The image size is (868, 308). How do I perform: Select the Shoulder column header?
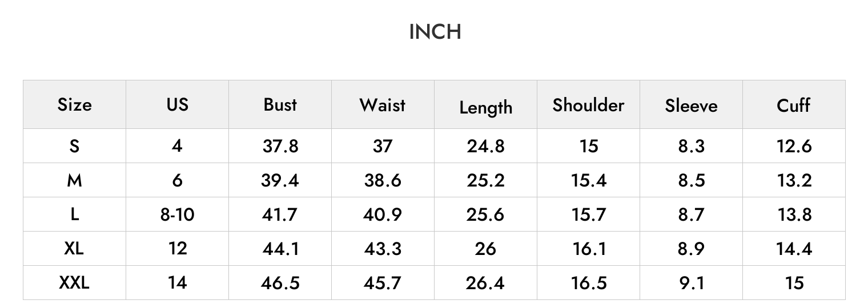point(588,105)
